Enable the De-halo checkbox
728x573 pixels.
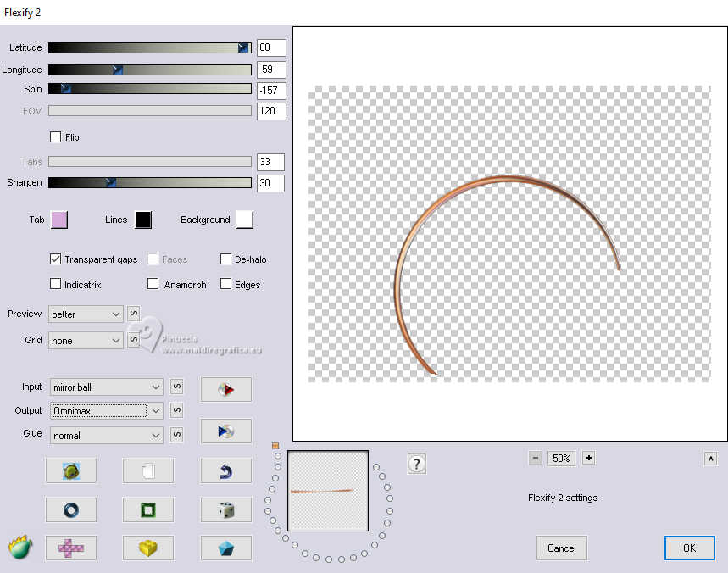(x=225, y=259)
